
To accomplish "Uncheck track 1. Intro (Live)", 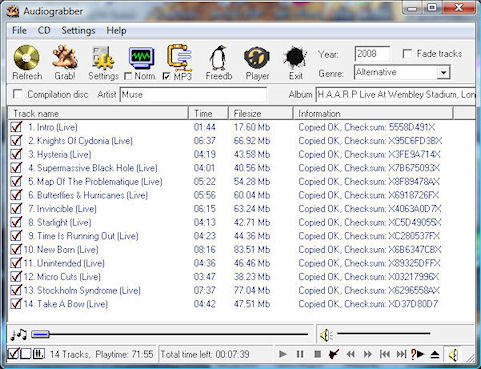I will click(x=16, y=127).
